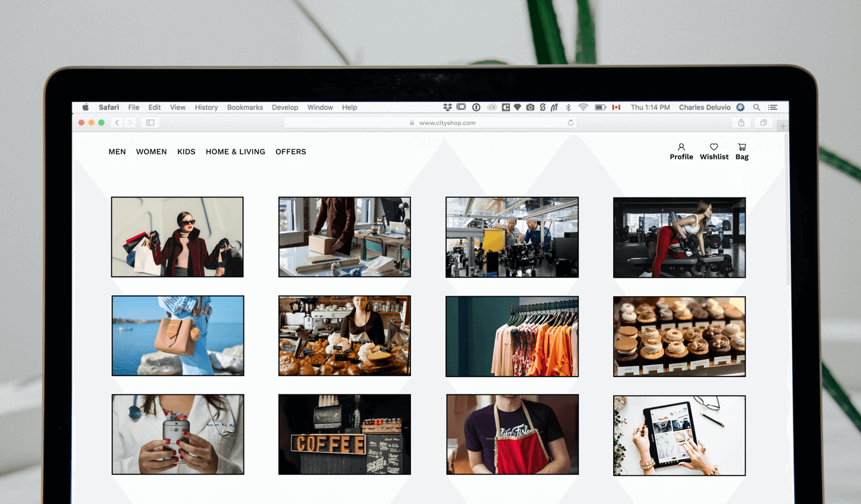Open the Canadian flag input menu
Viewport: 861px width, 504px height.
pyautogui.click(x=616, y=107)
